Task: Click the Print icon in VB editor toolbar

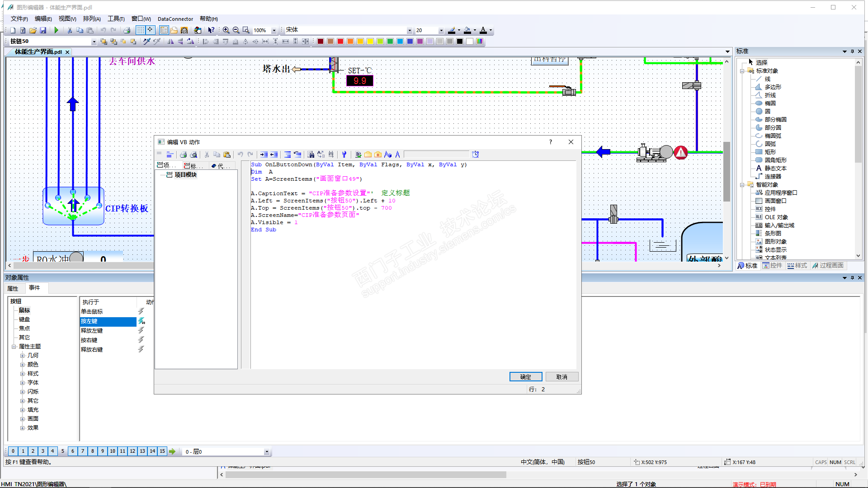Action: 183,155
